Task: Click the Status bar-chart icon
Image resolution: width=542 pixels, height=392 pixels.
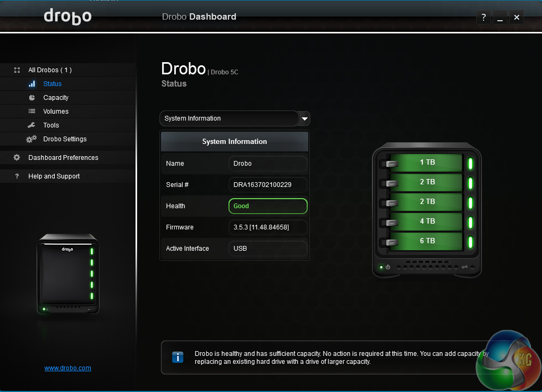Action: (x=32, y=83)
